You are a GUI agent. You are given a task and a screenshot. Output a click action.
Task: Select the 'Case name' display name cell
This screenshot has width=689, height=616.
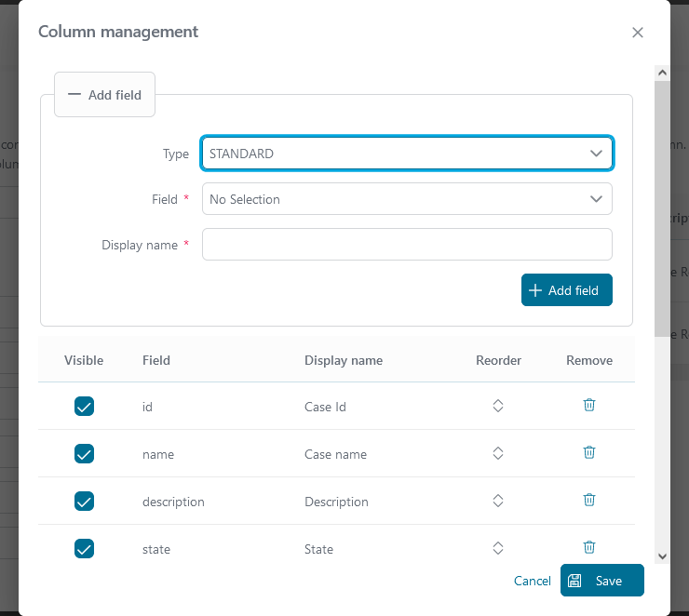coord(335,454)
